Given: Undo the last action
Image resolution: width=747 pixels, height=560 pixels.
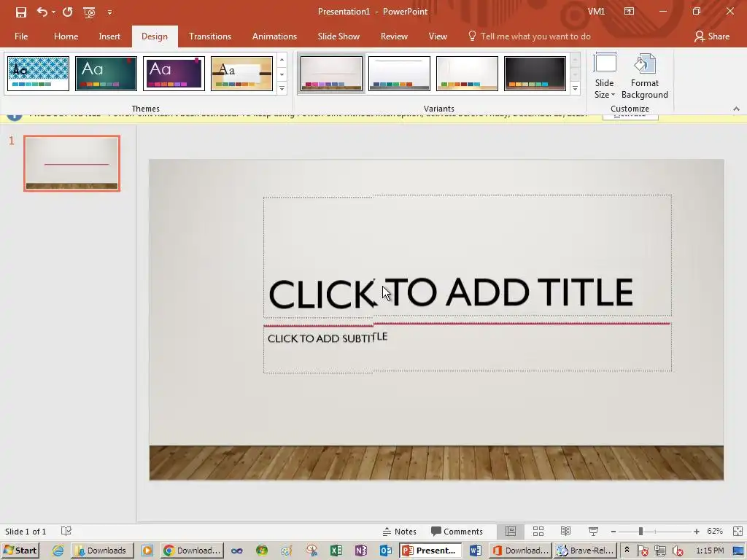Looking at the screenshot, I should point(42,12).
